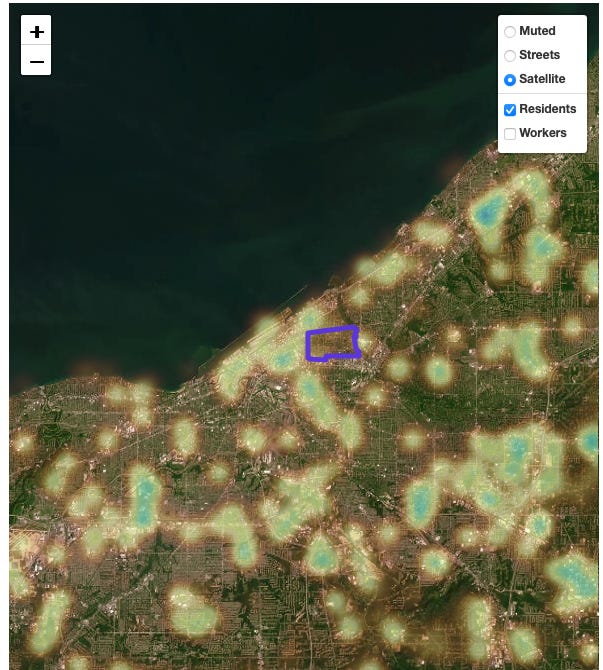Image resolution: width=603 pixels, height=670 pixels.
Task: Click the purple outlined area polygon
Action: (x=333, y=344)
